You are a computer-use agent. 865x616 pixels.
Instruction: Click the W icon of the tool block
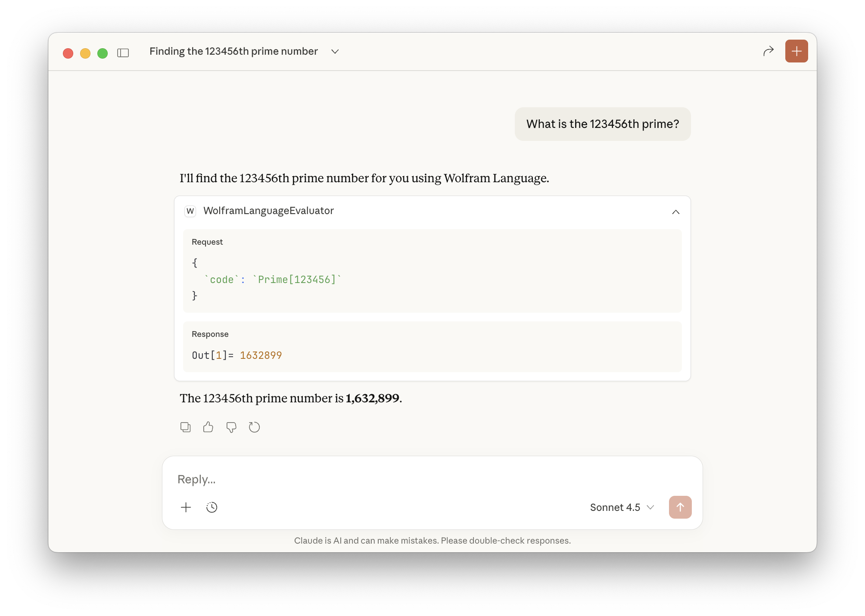(x=190, y=211)
